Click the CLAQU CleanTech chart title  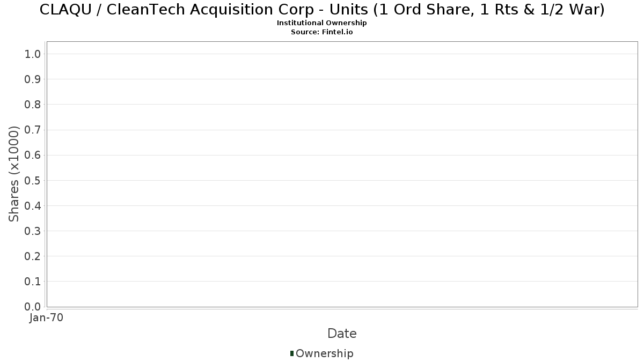click(x=322, y=10)
